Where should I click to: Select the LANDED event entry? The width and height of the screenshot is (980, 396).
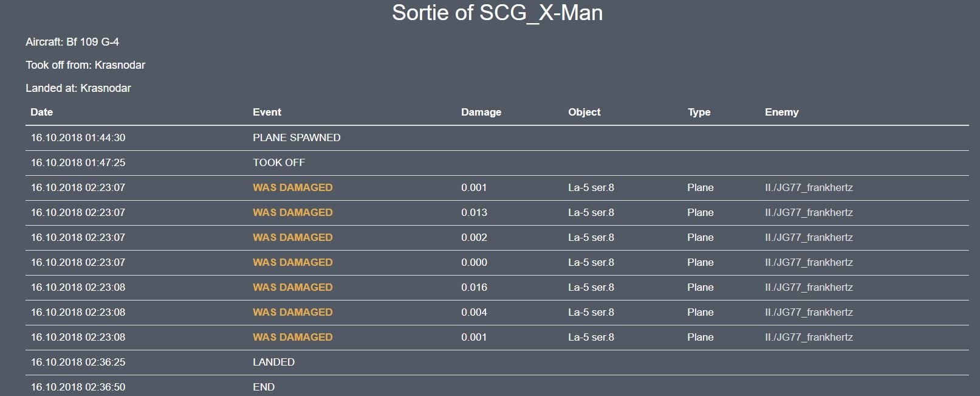tap(273, 362)
